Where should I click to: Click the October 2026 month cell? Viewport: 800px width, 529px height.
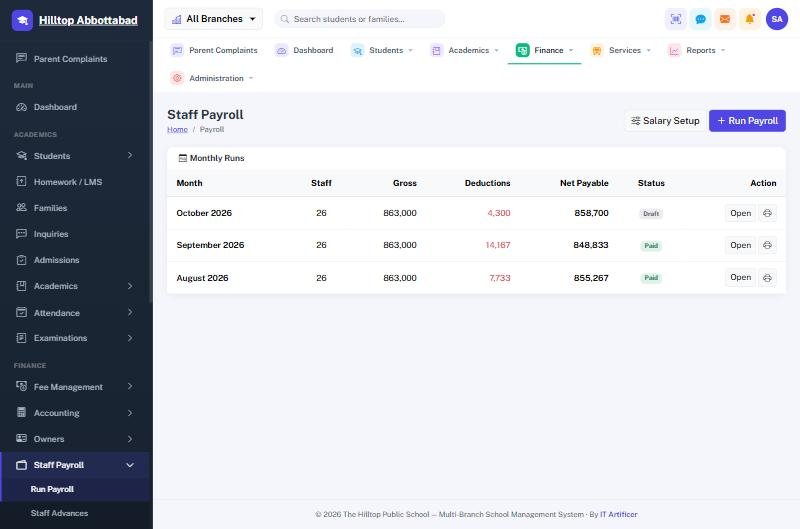pyautogui.click(x=204, y=213)
